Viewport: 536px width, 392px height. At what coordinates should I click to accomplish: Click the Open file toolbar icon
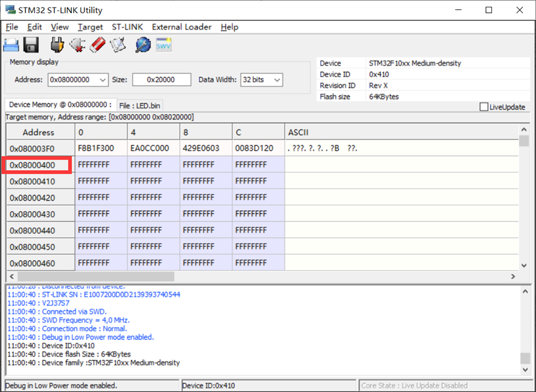11,45
